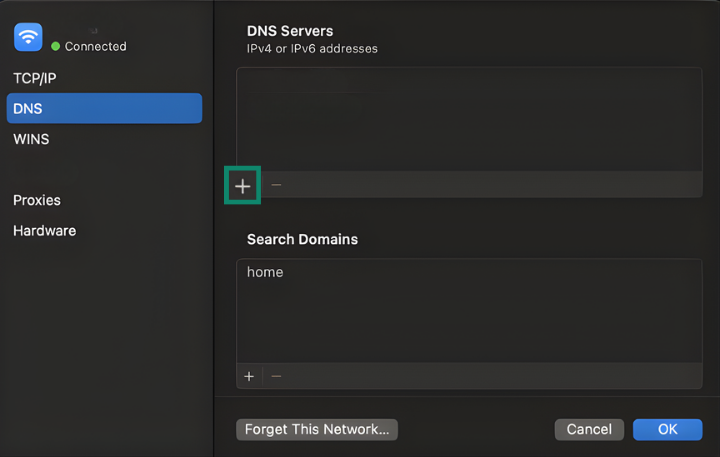Cancel the network settings dialog

click(x=589, y=429)
